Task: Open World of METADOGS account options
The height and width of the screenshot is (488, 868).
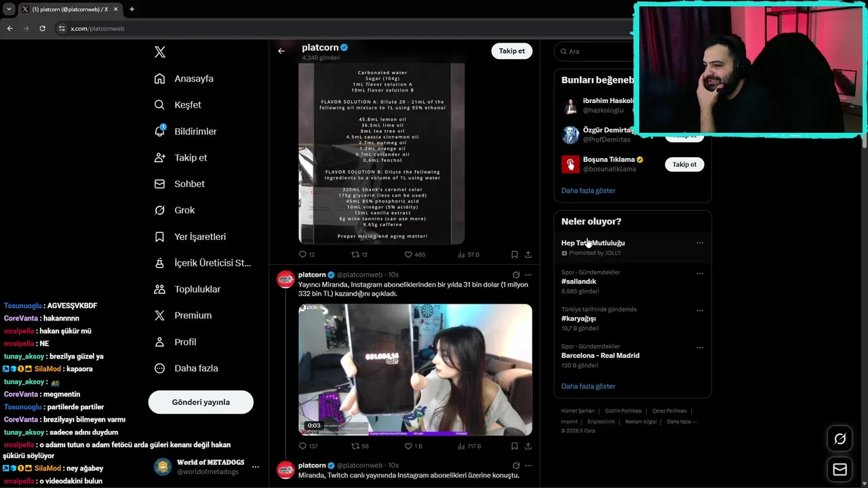Action: (x=256, y=467)
